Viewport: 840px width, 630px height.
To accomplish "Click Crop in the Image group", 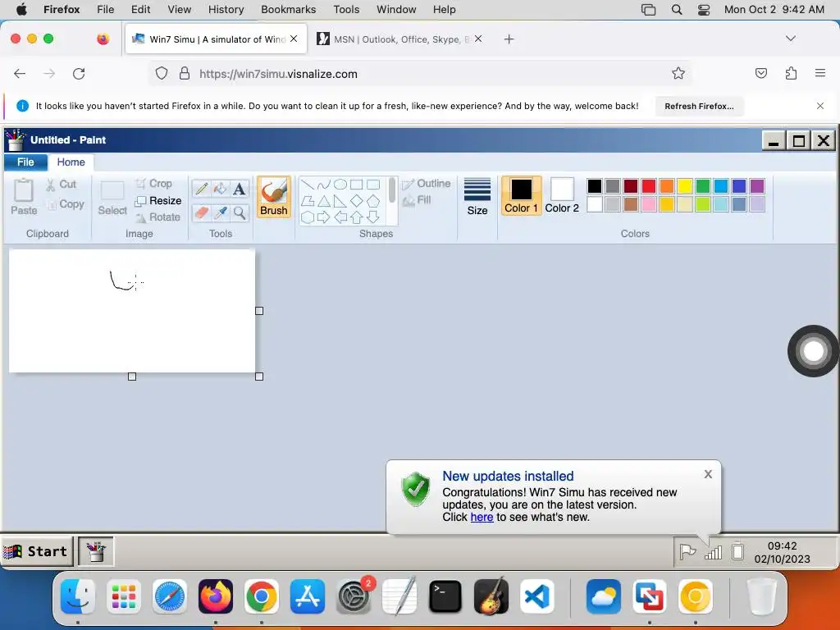I will 153,184.
